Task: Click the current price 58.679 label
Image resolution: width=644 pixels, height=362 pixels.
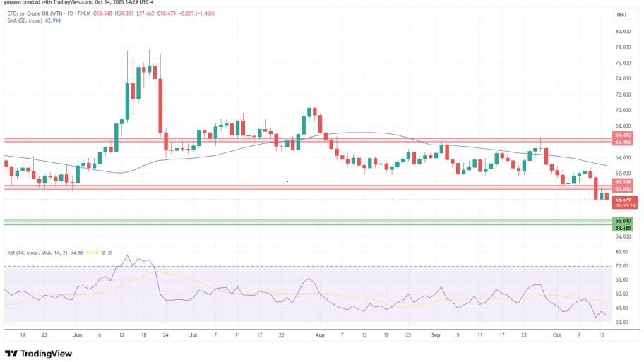Action: 623,200
